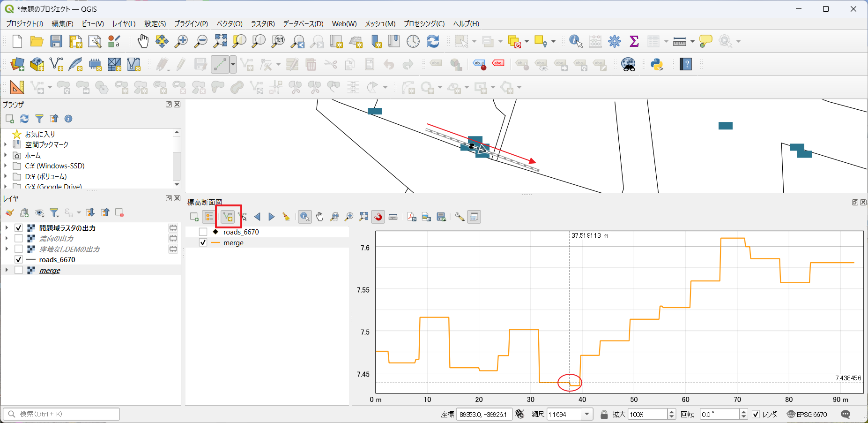Check the merge layer in Layers panel
Viewport: 868px width, 423px height.
19,270
